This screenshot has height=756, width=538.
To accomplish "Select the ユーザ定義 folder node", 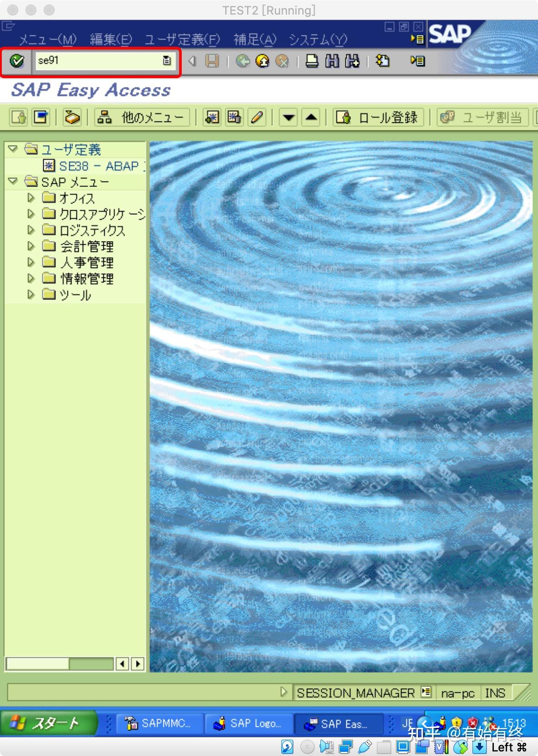I will click(x=71, y=150).
